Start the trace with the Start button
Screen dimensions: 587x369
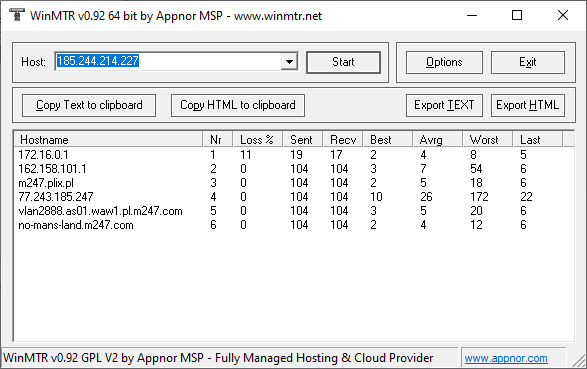tap(343, 62)
